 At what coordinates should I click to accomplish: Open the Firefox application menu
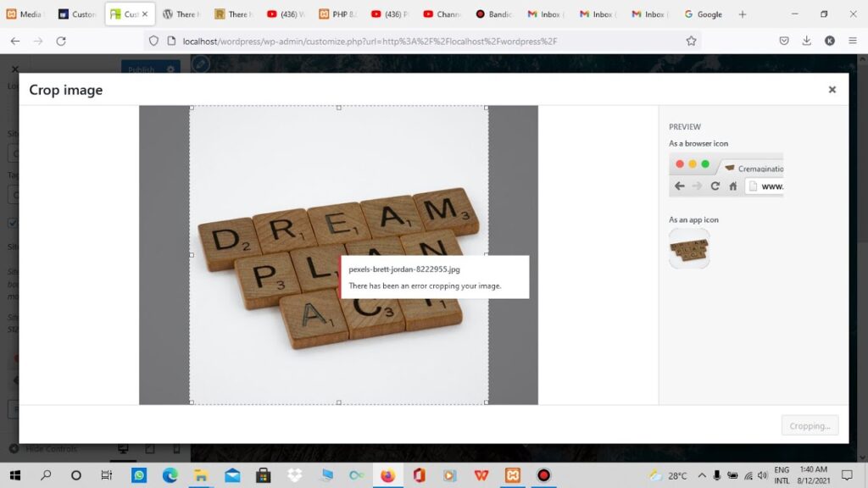852,41
